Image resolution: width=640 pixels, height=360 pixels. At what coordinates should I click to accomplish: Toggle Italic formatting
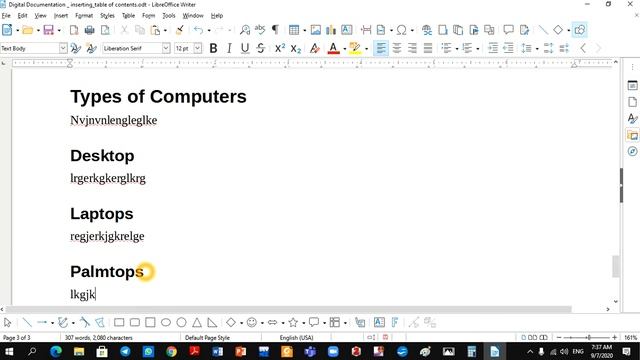coord(229,48)
